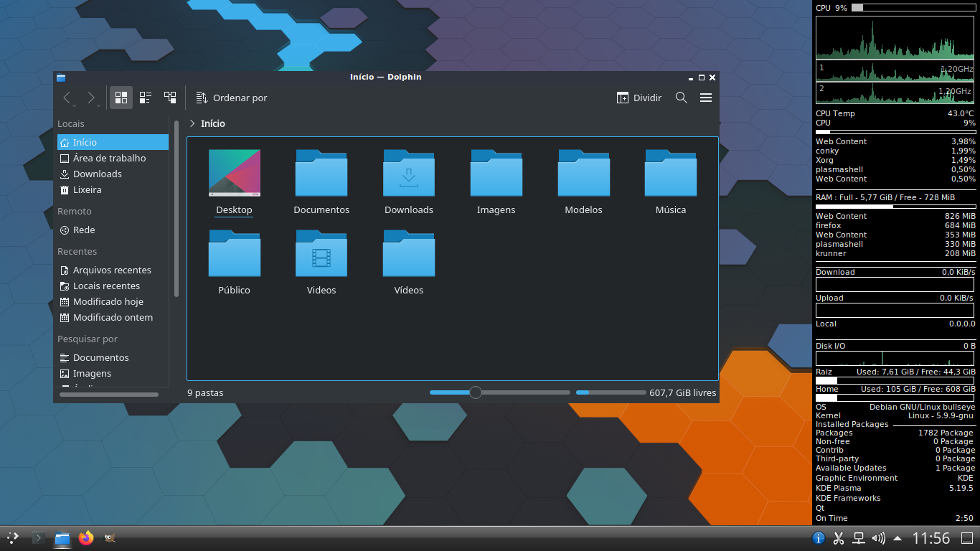Open the hamburger menu for Dolphin options
This screenshot has width=980, height=551.
(x=706, y=98)
